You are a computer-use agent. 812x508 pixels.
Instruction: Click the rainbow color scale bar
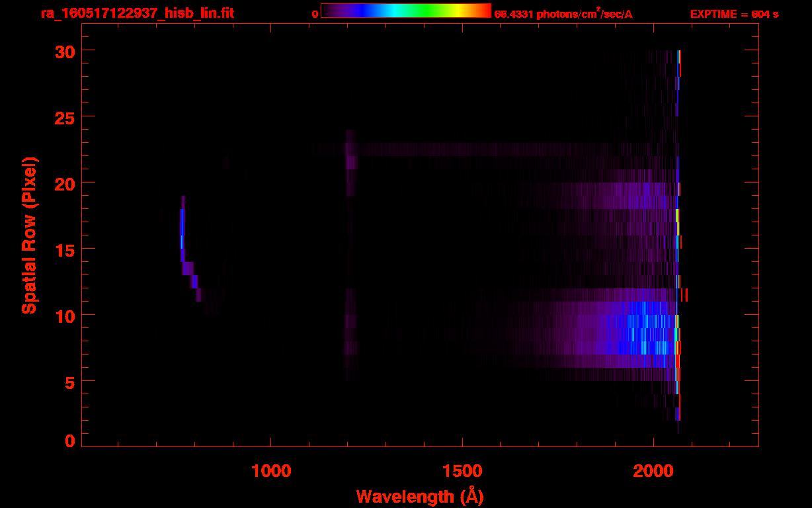coord(406,11)
